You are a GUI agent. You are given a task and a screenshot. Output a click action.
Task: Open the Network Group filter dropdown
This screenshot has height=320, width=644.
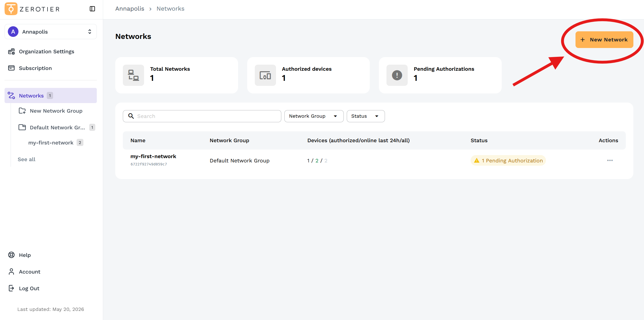point(314,116)
